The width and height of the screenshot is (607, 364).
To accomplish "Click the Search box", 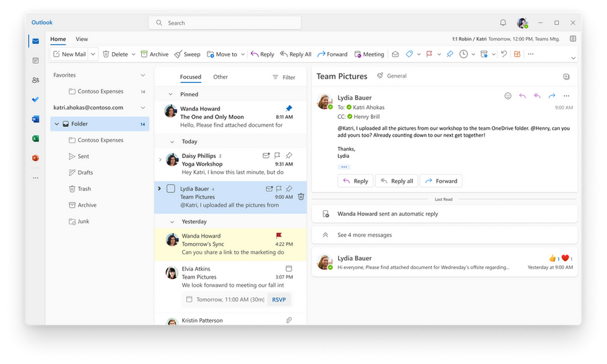I will point(225,23).
